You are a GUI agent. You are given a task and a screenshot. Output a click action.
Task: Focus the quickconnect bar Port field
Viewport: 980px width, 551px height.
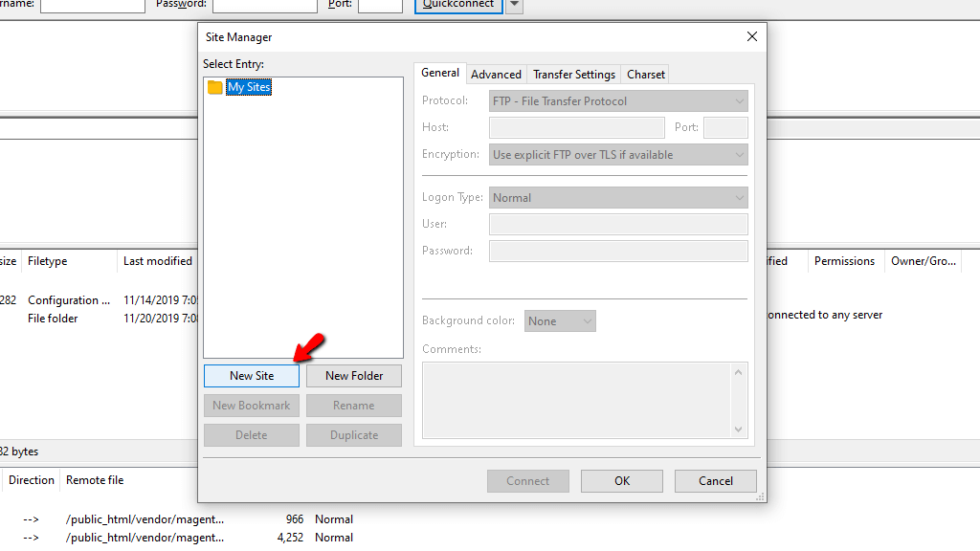(x=380, y=5)
